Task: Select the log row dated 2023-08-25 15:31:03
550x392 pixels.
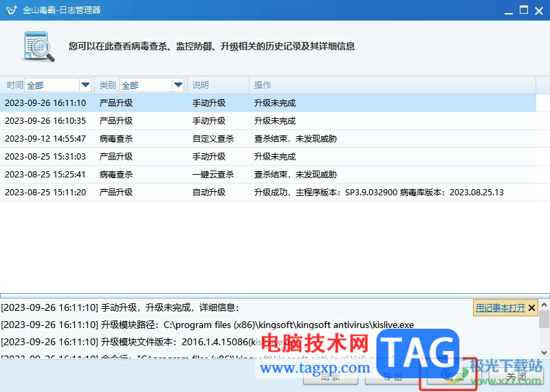Action: click(x=268, y=157)
